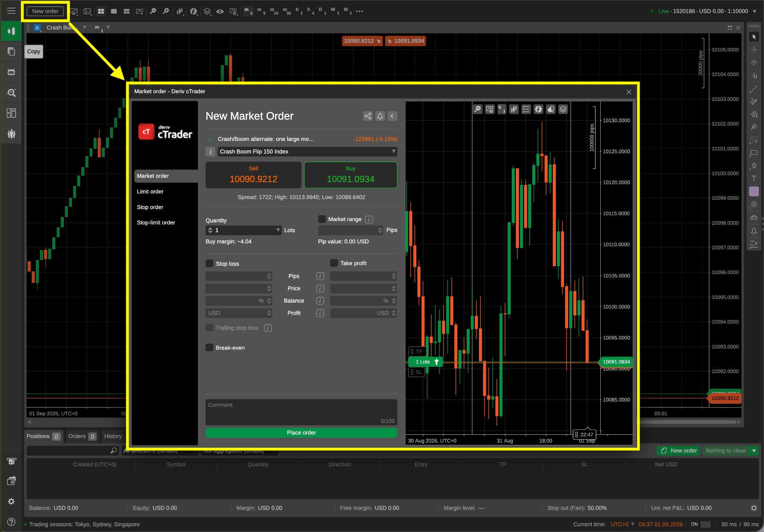Show symbol info (i) beside Crash Boom
Viewport: 764px width, 532px height.
(x=210, y=151)
